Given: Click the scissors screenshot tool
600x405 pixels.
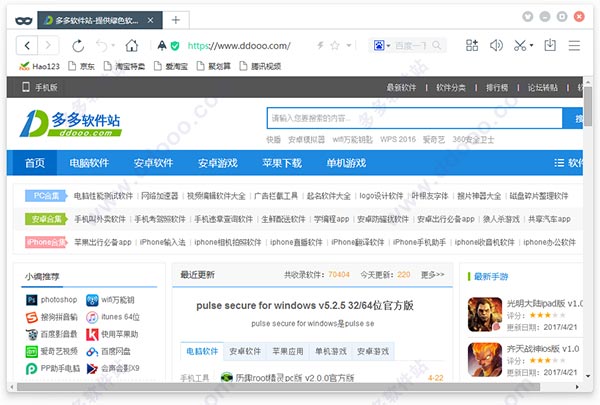Looking at the screenshot, I should pos(520,46).
